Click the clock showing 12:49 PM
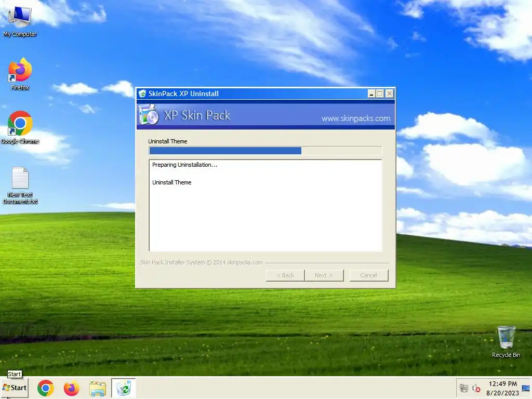 (x=502, y=384)
